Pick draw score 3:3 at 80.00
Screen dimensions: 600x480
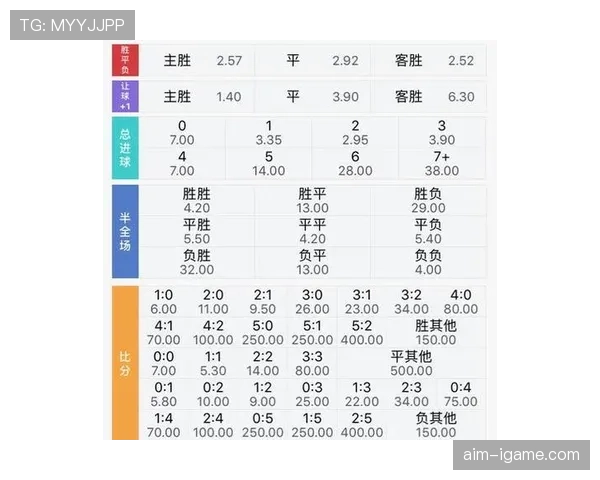point(312,364)
